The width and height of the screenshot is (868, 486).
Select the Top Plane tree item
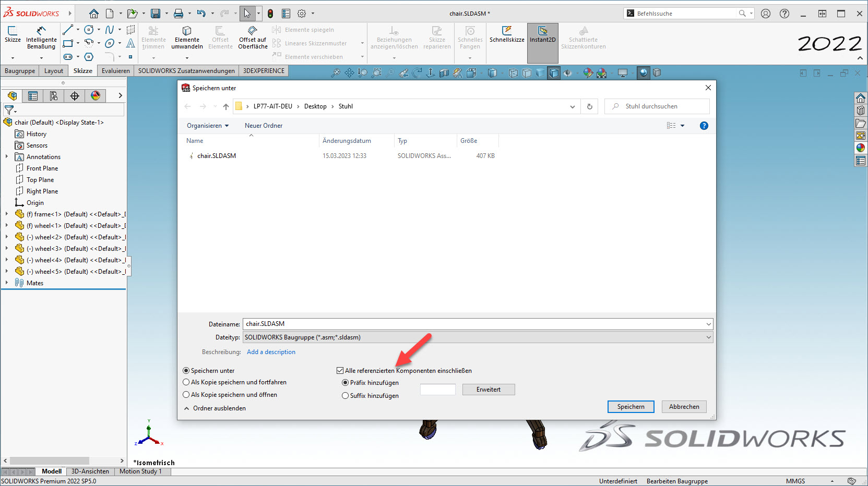click(40, 180)
